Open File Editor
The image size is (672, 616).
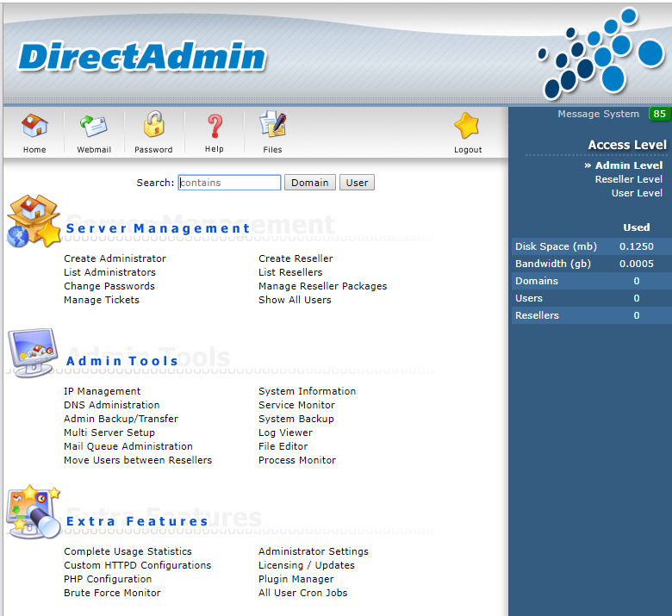(283, 446)
